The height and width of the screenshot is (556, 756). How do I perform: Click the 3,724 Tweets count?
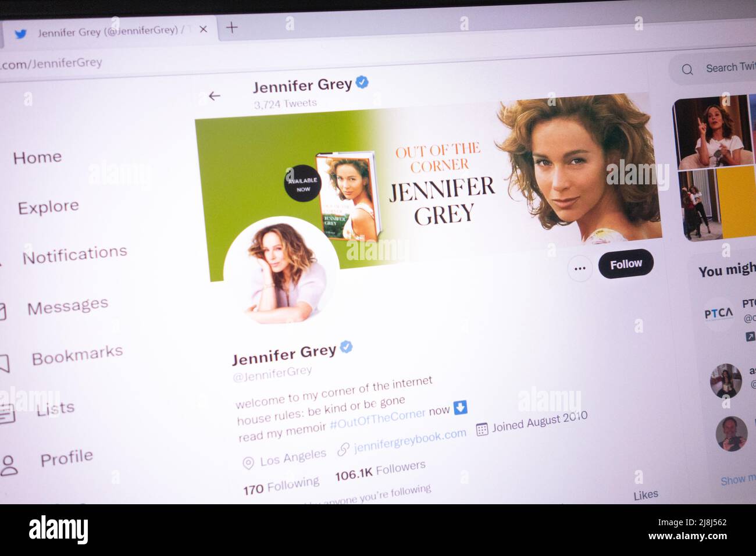285,104
